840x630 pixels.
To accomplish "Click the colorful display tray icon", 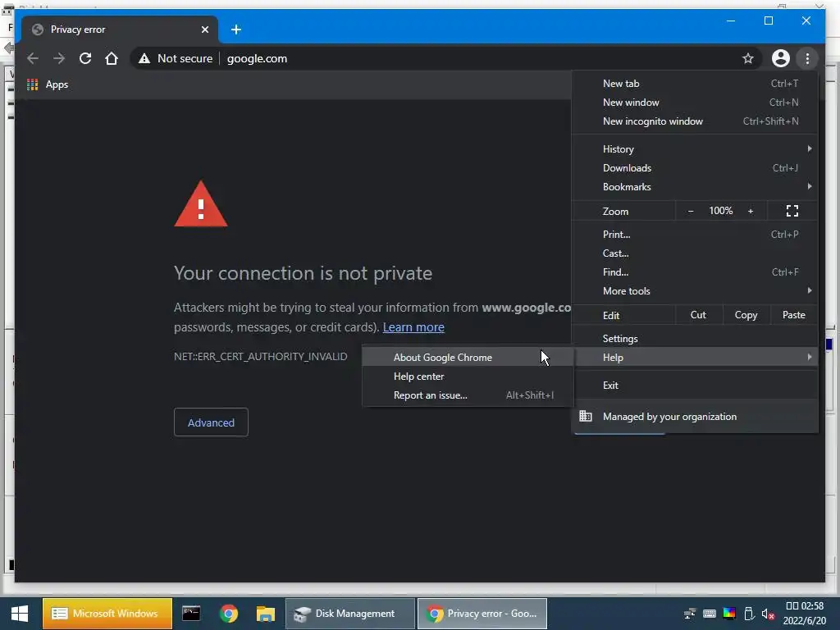I will tap(729, 614).
